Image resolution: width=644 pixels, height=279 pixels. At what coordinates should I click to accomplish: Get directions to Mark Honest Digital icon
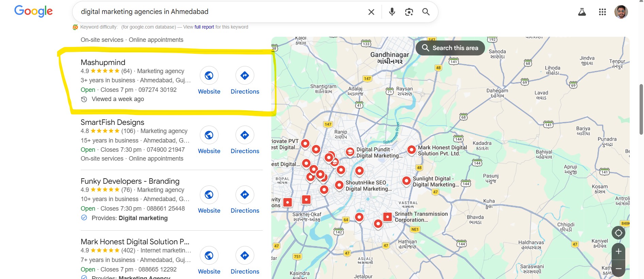pyautogui.click(x=245, y=256)
